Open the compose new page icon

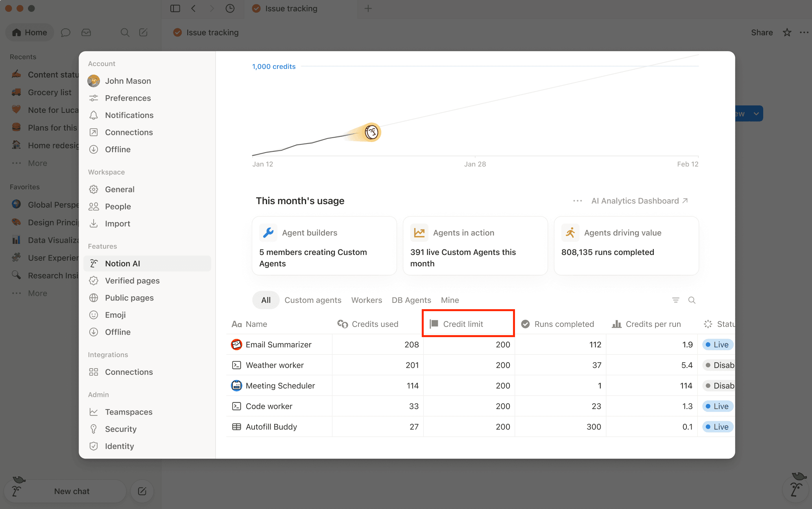[x=143, y=32]
